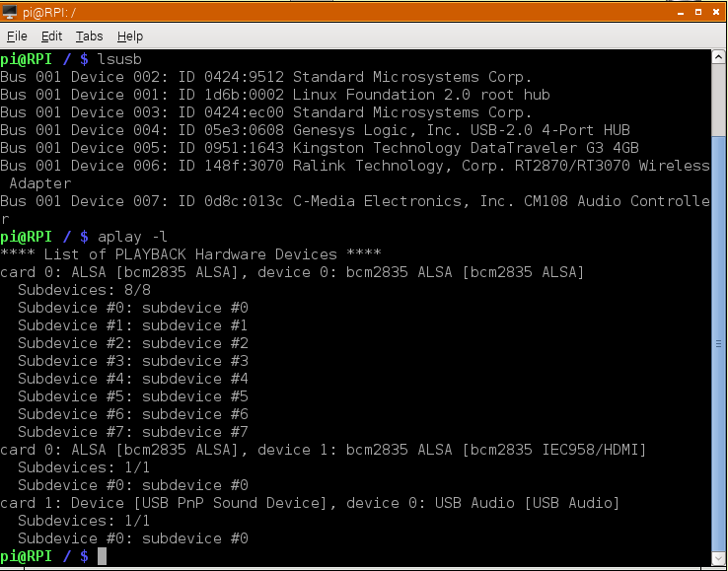Open the Help menu

(130, 36)
